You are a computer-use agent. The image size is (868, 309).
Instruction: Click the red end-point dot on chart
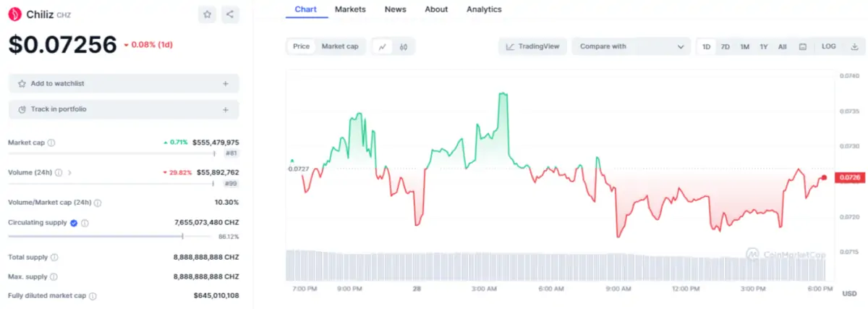(x=824, y=177)
